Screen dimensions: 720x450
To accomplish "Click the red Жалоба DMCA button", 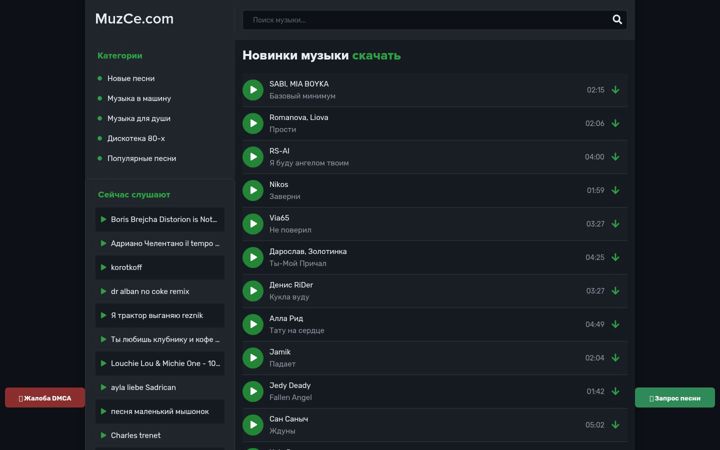I will [x=45, y=398].
